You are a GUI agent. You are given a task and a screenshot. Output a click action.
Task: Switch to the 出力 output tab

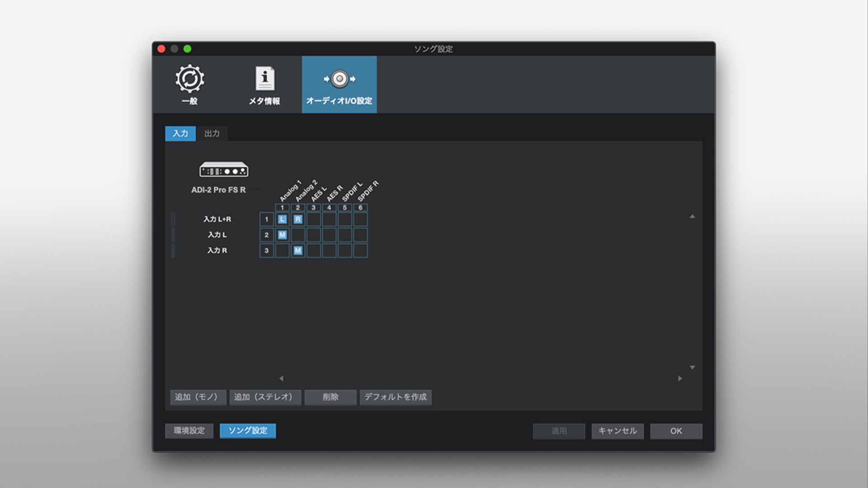[212, 133]
